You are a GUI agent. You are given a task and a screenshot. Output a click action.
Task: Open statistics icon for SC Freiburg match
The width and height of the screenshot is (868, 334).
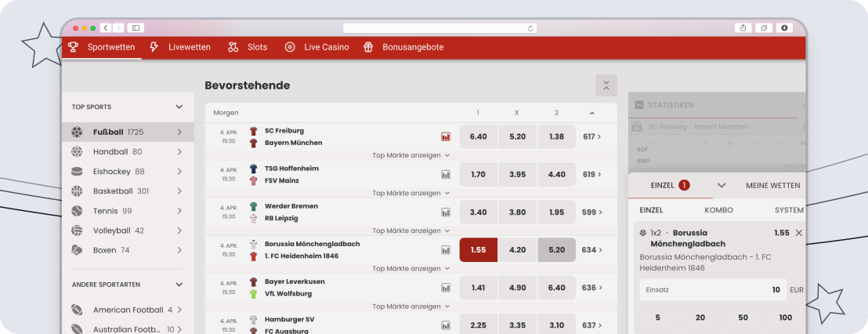[446, 136]
